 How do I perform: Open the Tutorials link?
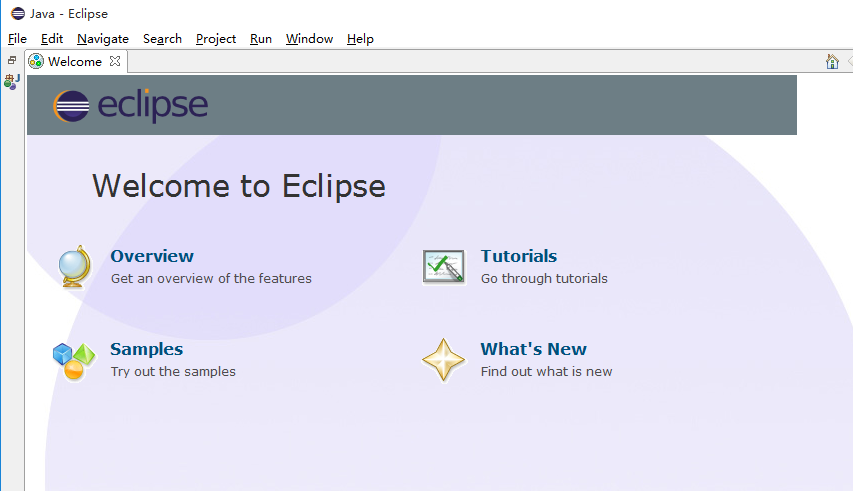pos(519,256)
